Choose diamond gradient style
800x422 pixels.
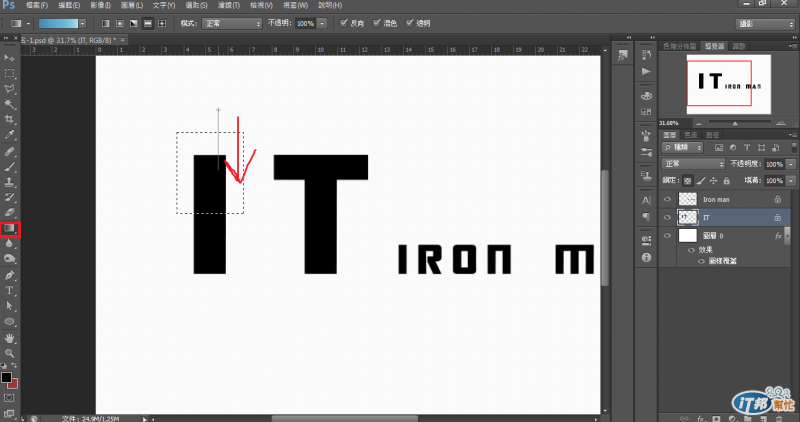pyautogui.click(x=162, y=23)
